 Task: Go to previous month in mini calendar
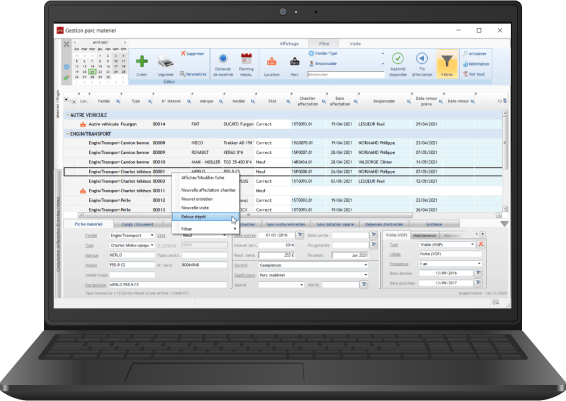click(x=75, y=43)
